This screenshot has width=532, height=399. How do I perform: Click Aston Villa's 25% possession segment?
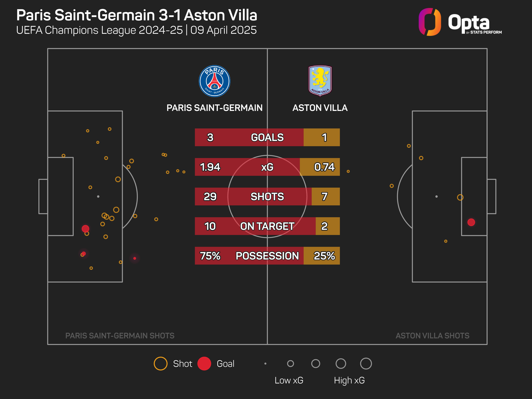pyautogui.click(x=324, y=256)
